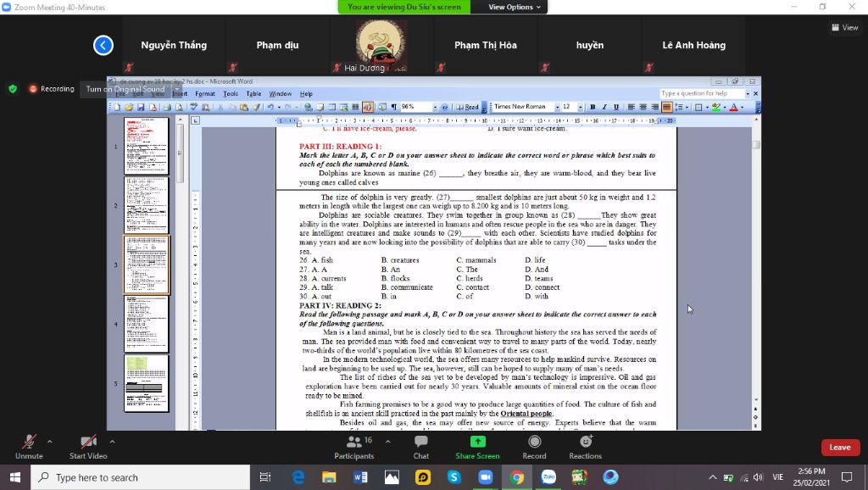Viewport: 868px width, 490px height.
Task: Click the Word document vertical scrollbar thumb
Action: pos(756,144)
